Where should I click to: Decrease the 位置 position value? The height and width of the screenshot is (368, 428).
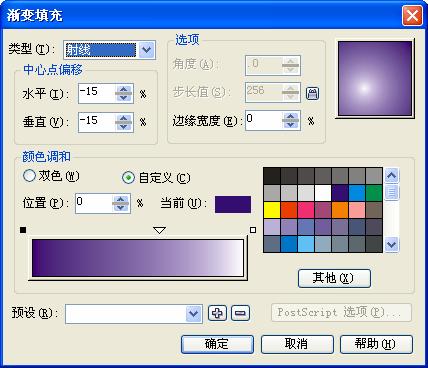121,207
